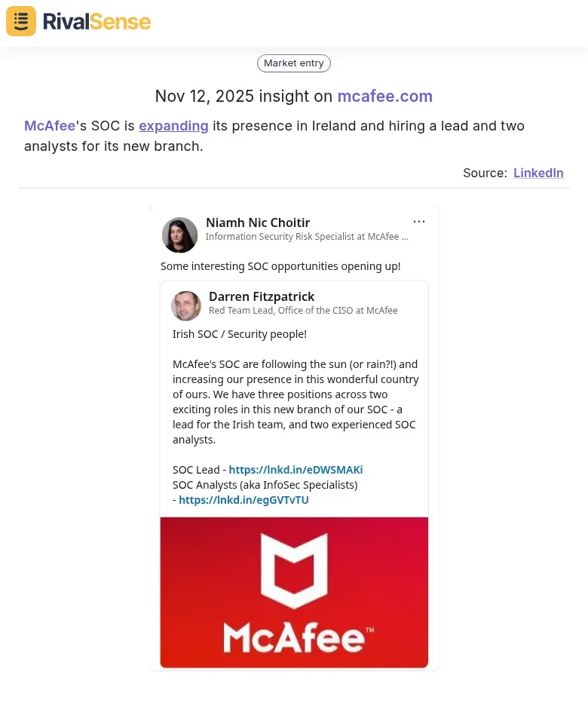588x724 pixels.
Task: Visit the LinkedIn source link
Action: pos(538,173)
